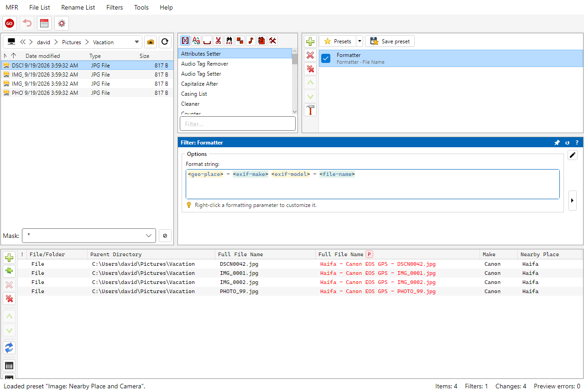Open help for the Formatter filter panel
This screenshot has width=584, height=392.
[x=577, y=143]
